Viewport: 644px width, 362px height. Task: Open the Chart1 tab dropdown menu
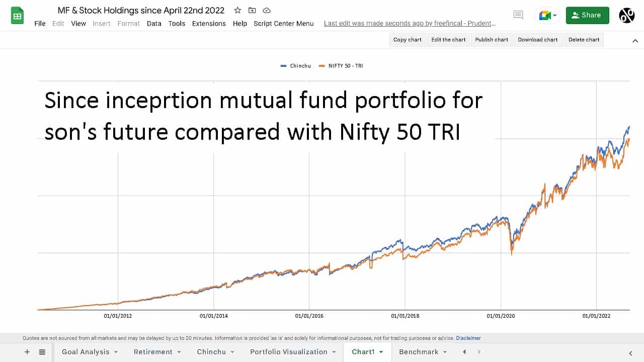point(381,352)
